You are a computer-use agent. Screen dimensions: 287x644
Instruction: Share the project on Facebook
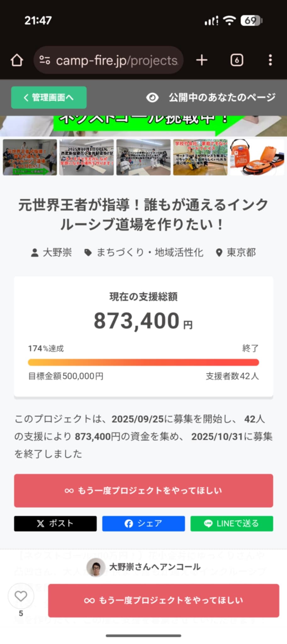point(143,524)
